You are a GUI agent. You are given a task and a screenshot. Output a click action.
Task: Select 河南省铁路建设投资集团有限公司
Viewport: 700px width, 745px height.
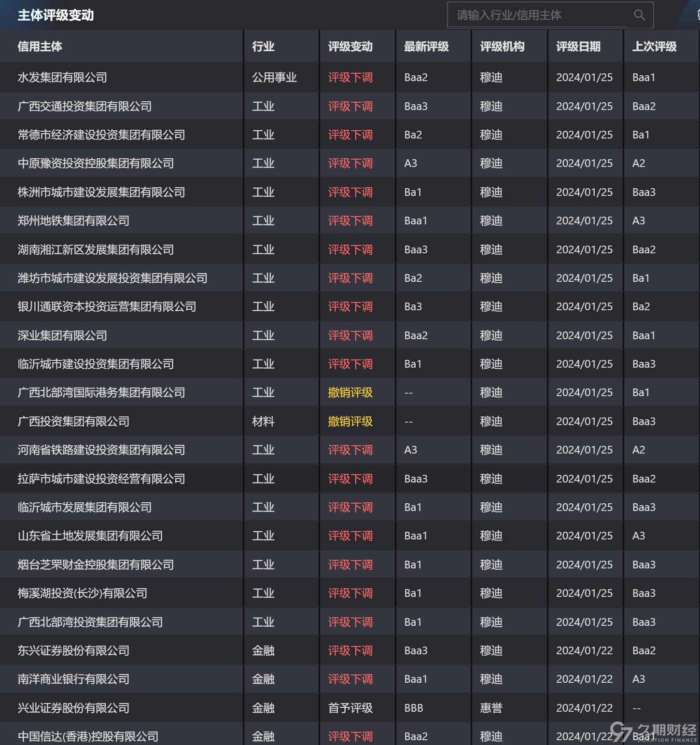click(x=101, y=450)
